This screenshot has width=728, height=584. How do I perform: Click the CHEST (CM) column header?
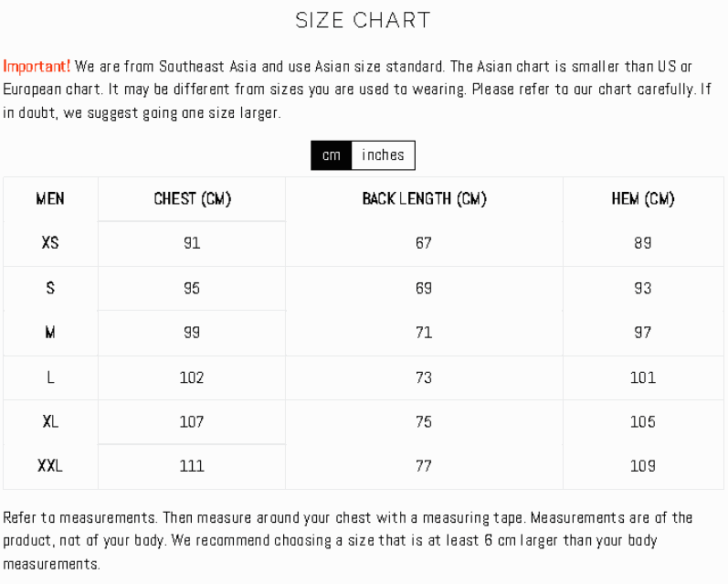point(192,199)
